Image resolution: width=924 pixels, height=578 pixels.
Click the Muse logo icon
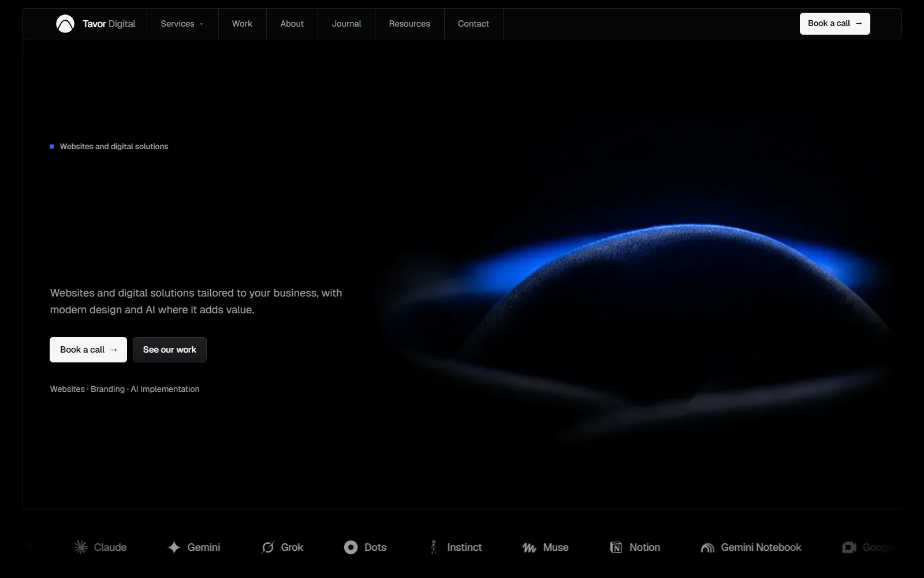pyautogui.click(x=529, y=547)
